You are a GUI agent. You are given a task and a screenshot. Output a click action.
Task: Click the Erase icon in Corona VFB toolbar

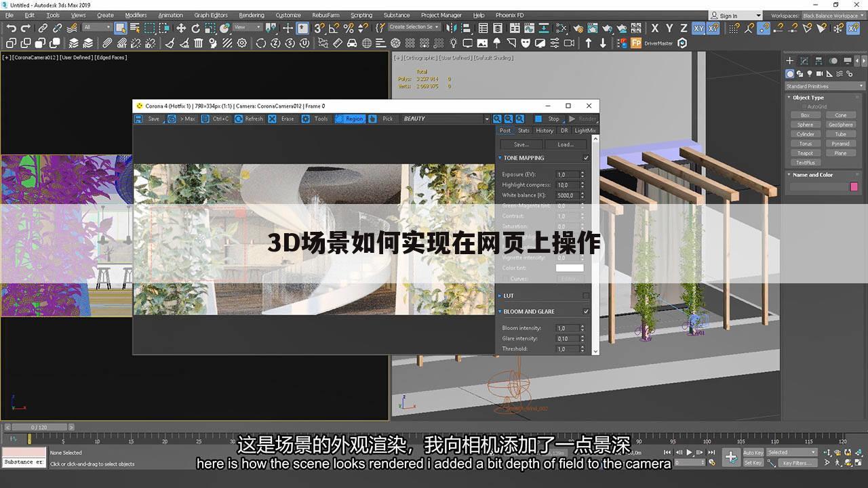(272, 119)
